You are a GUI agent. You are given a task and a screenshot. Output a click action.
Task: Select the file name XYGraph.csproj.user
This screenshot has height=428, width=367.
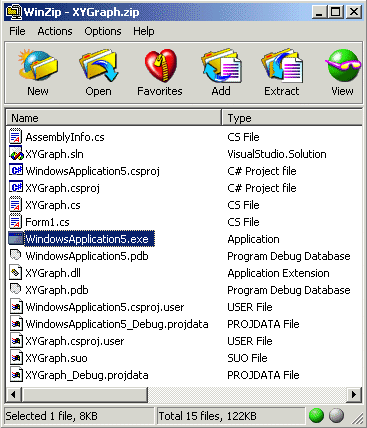[x=75, y=341]
